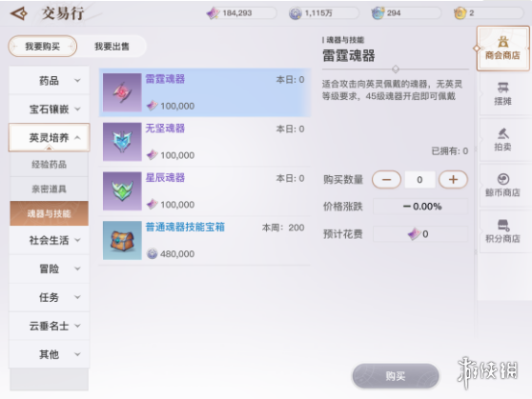Increase purchase quantity with plus button
This screenshot has width=532, height=399.
[x=453, y=179]
